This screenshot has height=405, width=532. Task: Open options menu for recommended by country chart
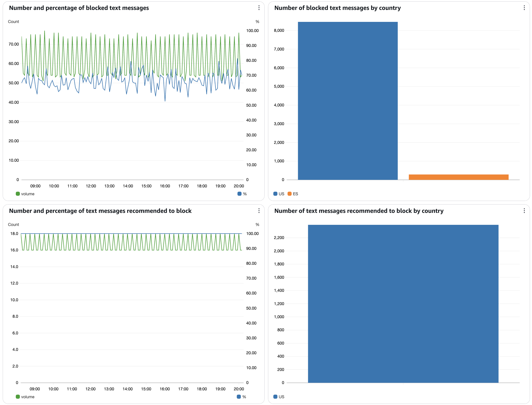524,211
